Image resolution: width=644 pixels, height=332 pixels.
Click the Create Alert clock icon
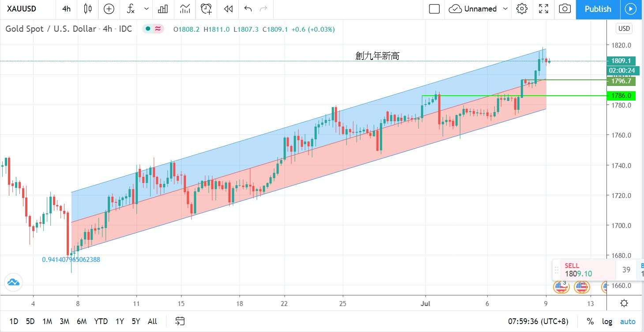[206, 9]
